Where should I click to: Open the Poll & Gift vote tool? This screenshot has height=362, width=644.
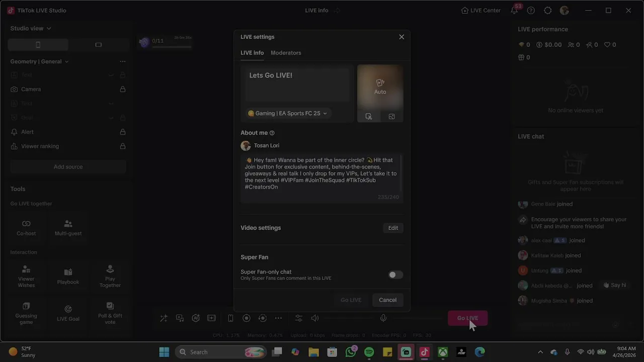point(110,312)
